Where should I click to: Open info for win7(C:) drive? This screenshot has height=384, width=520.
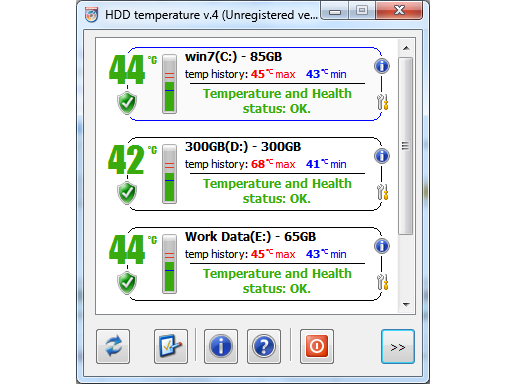pyautogui.click(x=382, y=66)
